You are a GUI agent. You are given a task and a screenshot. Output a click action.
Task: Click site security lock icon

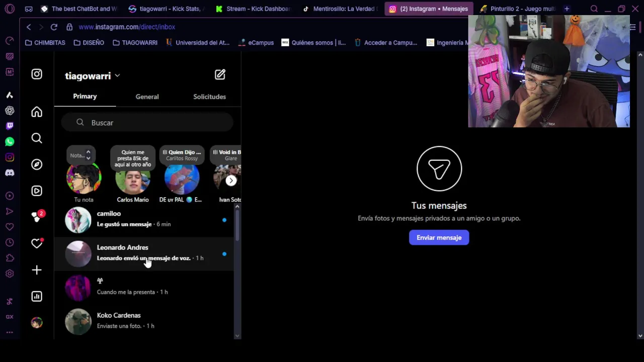pos(69,27)
